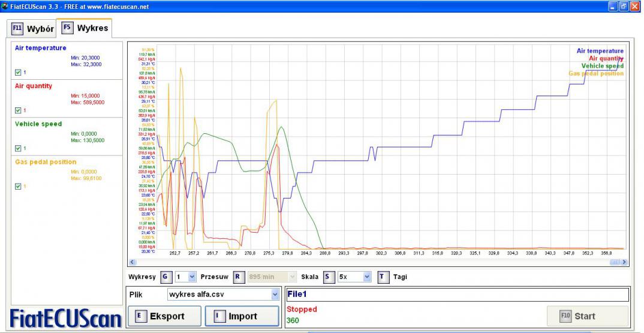Click the G key icon beside Wykresy
The height and width of the screenshot is (333, 644).
click(x=166, y=277)
